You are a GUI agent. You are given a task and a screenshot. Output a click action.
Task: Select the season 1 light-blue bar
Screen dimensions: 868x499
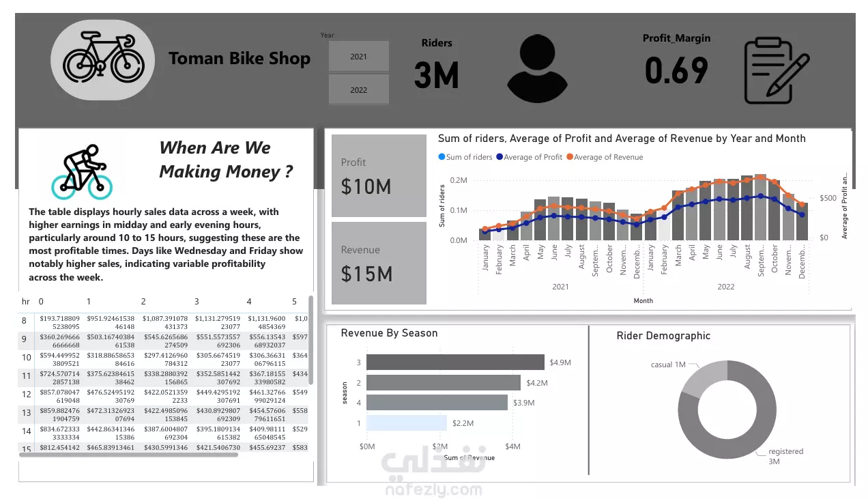(406, 423)
